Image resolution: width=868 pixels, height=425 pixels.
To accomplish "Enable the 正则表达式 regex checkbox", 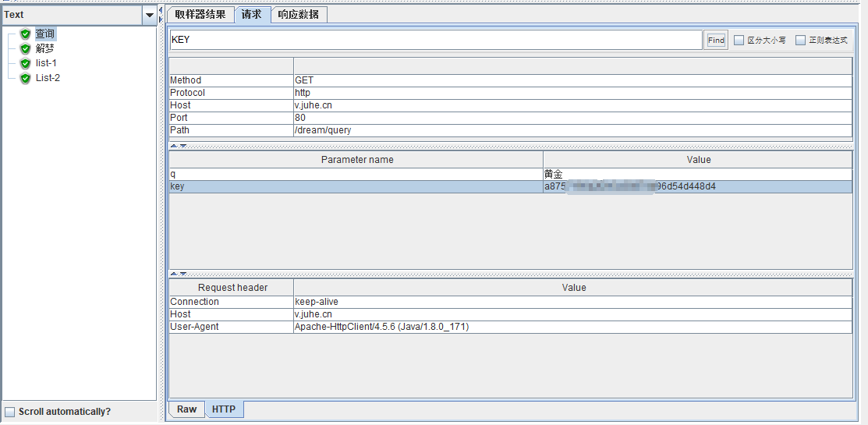I will point(800,41).
